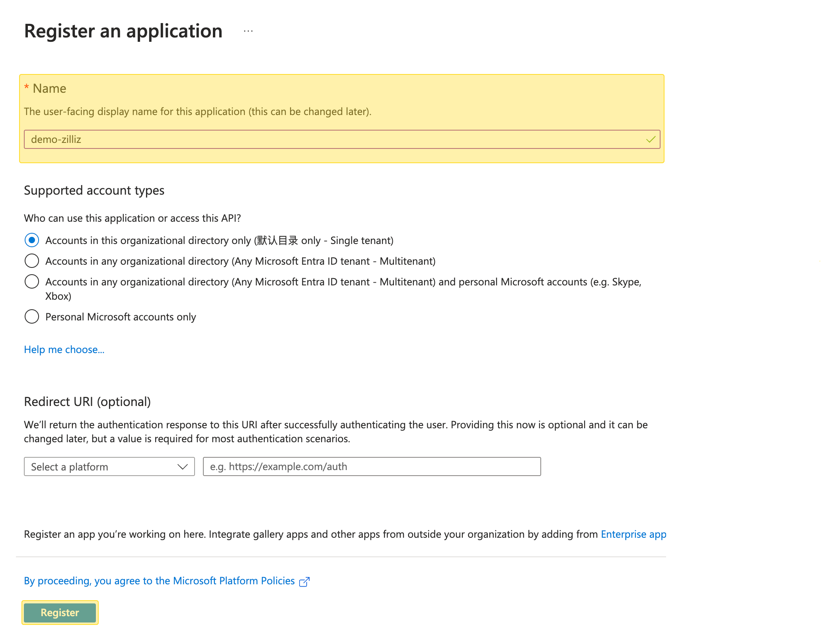Click the Name field label

point(49,88)
